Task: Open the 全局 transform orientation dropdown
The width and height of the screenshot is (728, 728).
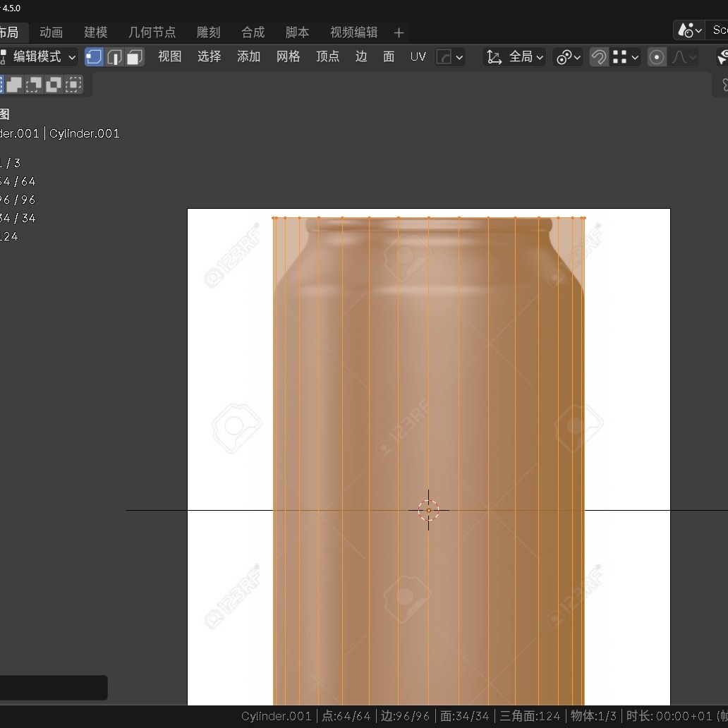Action: click(x=514, y=57)
